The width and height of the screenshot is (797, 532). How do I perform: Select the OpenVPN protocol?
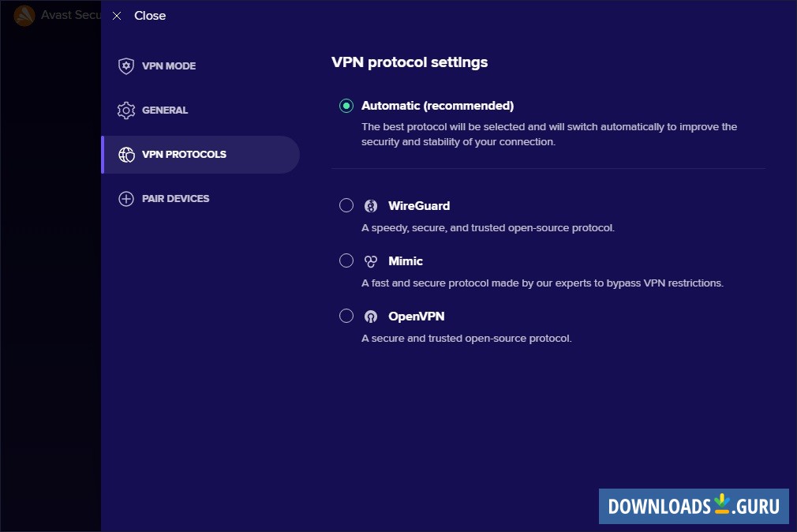346,316
